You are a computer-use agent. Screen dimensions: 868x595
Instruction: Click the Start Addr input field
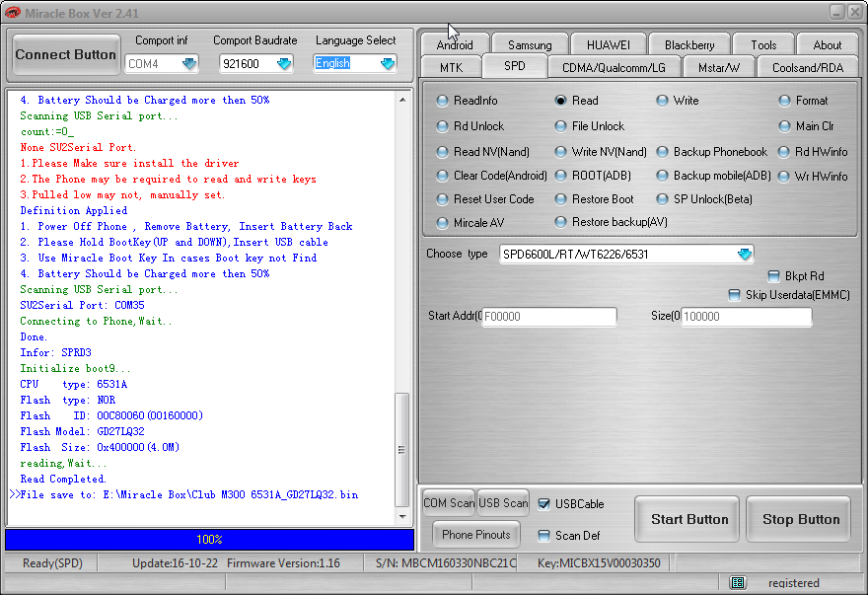[549, 317]
